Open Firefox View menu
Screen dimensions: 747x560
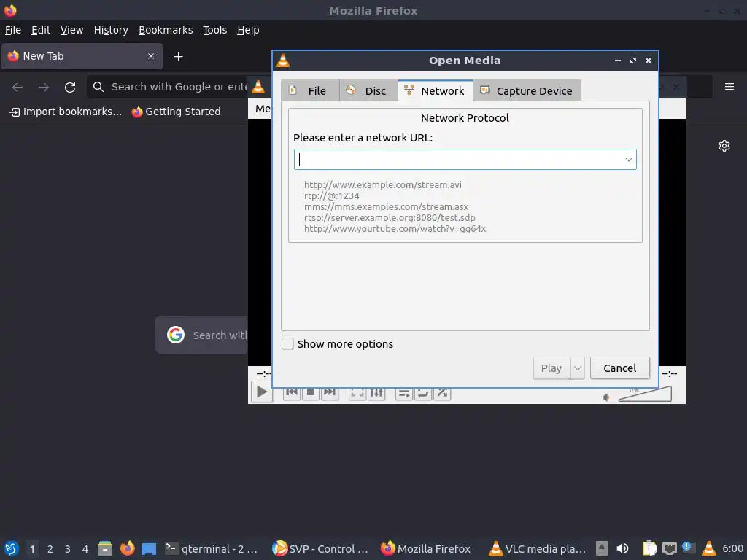coord(71,30)
